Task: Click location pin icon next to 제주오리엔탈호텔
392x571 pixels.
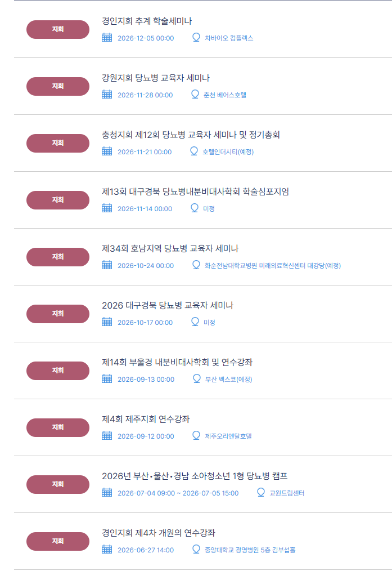Action: (x=196, y=436)
